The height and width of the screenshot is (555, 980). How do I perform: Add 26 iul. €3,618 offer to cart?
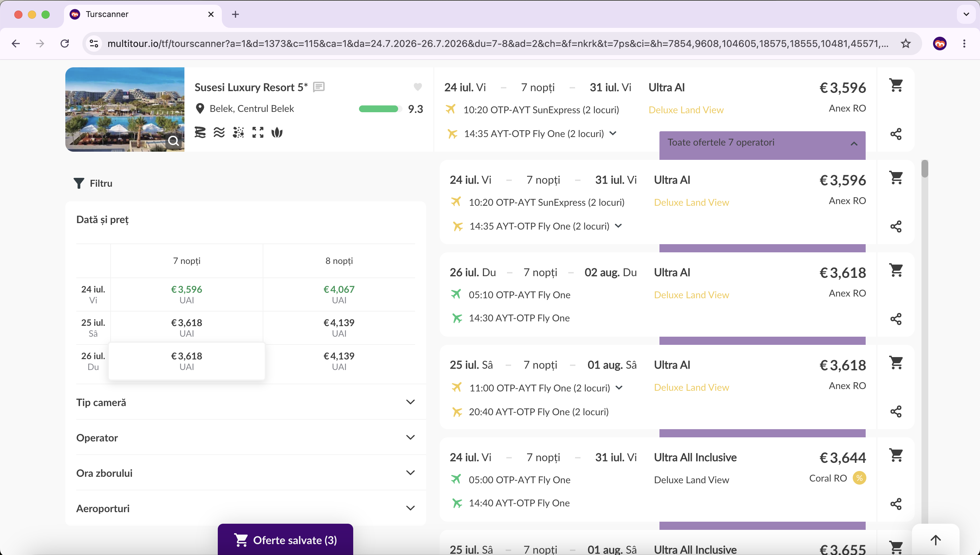coord(896,270)
